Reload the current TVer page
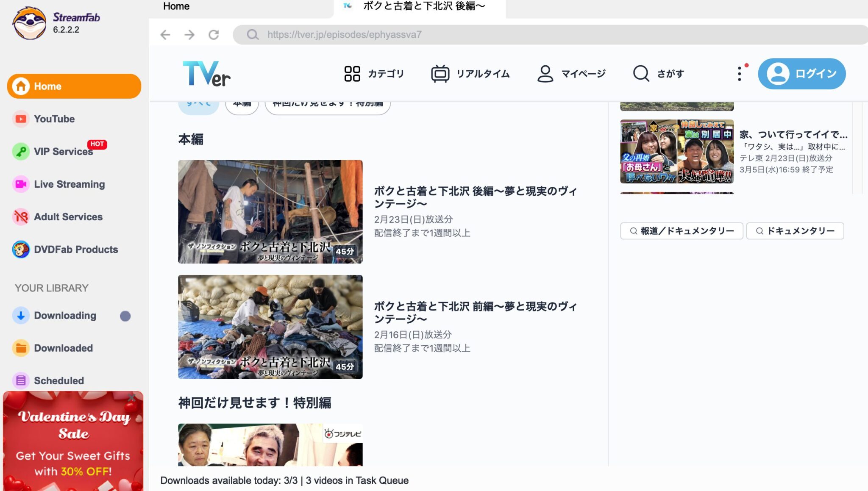 coord(214,35)
